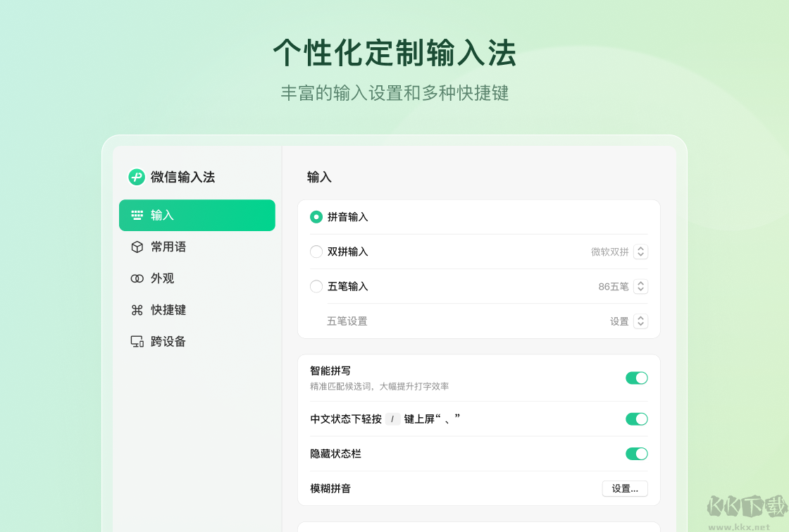Select the 拼音输入 radio button
Viewport: 789px width, 532px height.
point(316,217)
